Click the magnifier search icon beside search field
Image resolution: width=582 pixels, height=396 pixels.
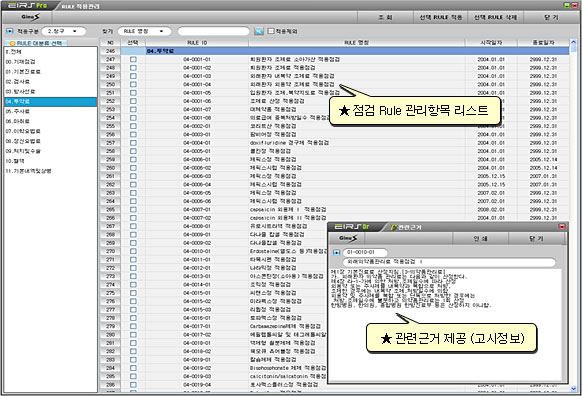click(x=259, y=31)
